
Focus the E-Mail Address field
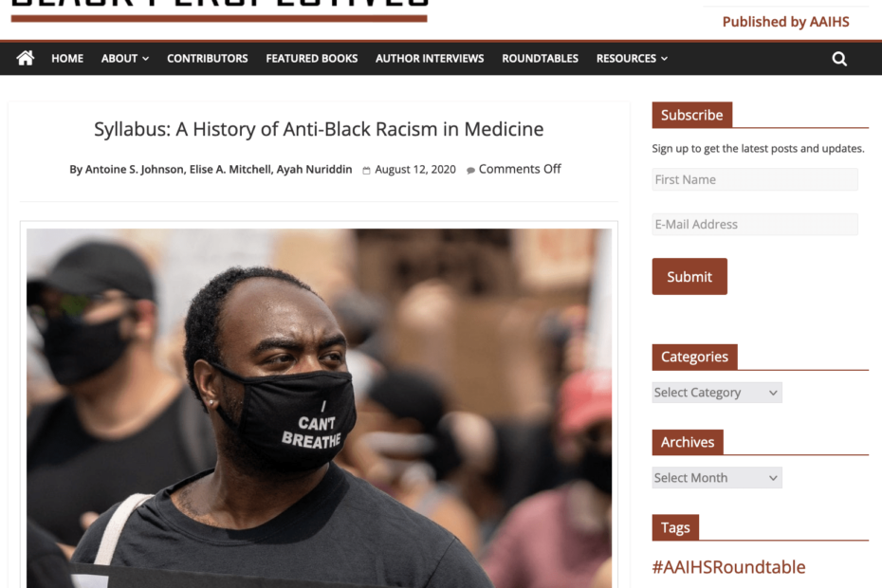[x=755, y=224]
